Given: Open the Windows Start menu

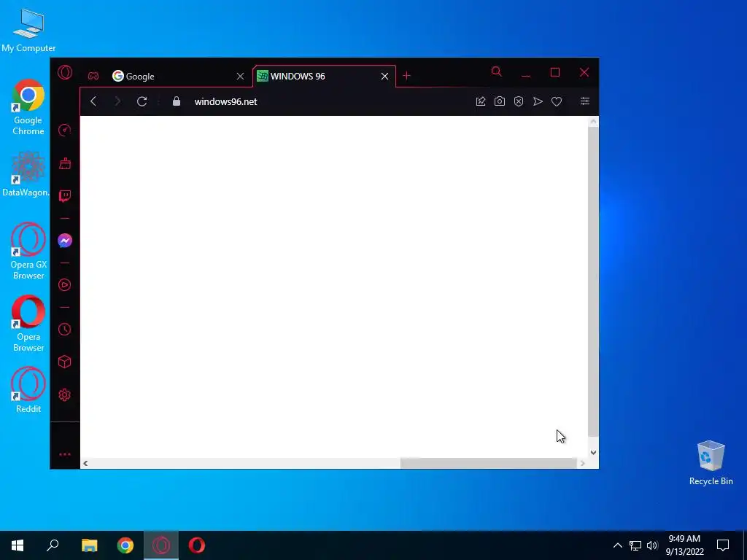Looking at the screenshot, I should pyautogui.click(x=18, y=545).
